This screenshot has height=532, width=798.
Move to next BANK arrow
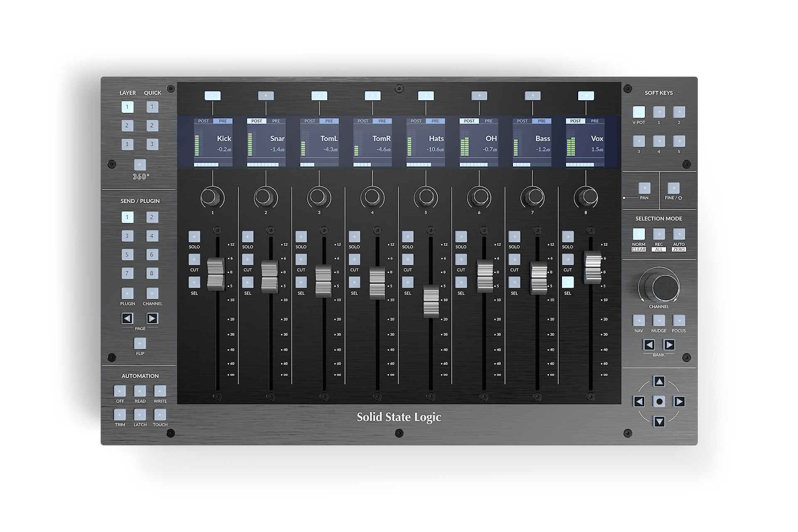point(669,345)
